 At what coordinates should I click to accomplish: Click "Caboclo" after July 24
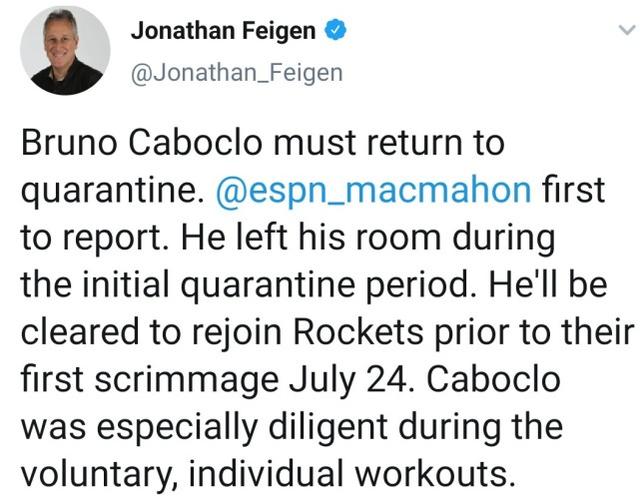point(493,379)
